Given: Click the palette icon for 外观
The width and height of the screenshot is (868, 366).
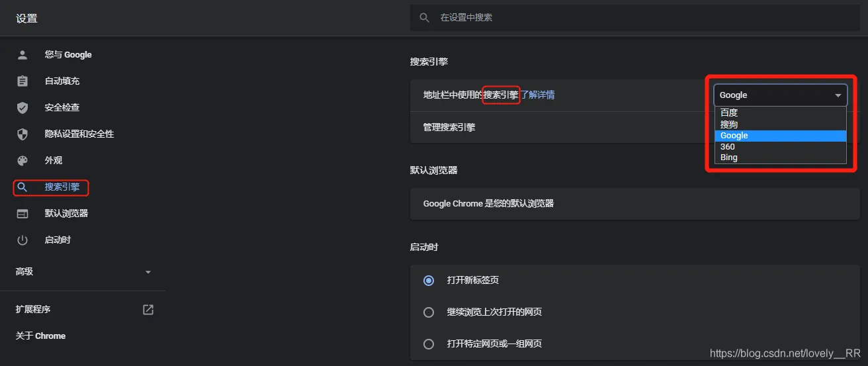Looking at the screenshot, I should pyautogui.click(x=22, y=161).
